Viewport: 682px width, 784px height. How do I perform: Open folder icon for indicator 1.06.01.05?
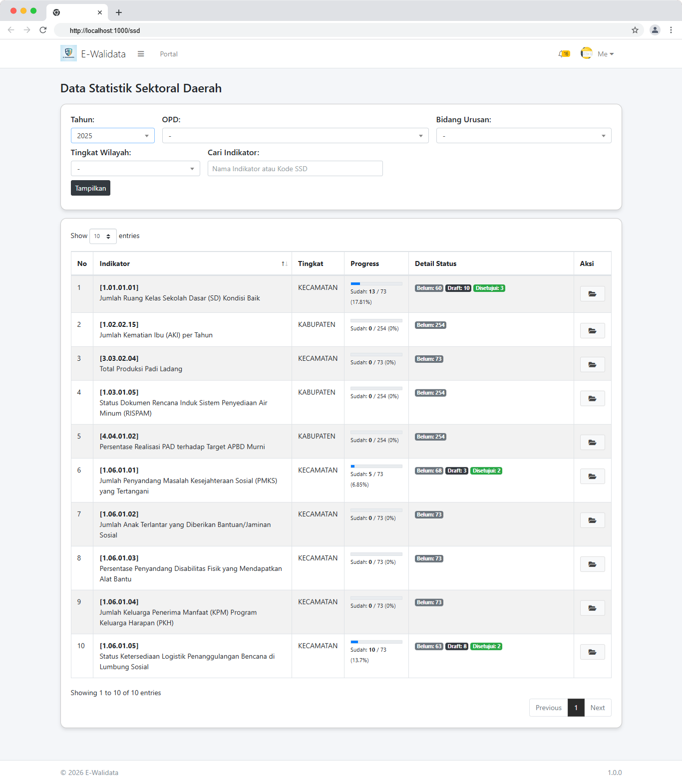click(592, 652)
